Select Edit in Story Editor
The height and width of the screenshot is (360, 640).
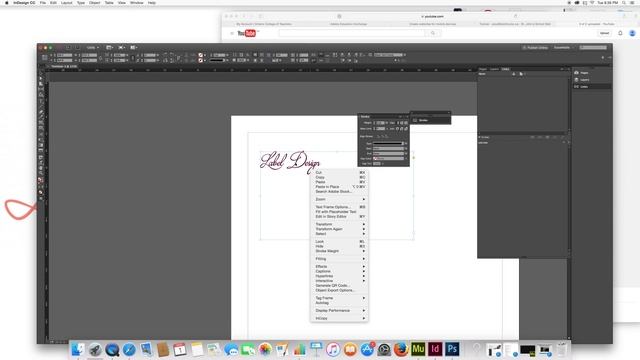[340, 216]
